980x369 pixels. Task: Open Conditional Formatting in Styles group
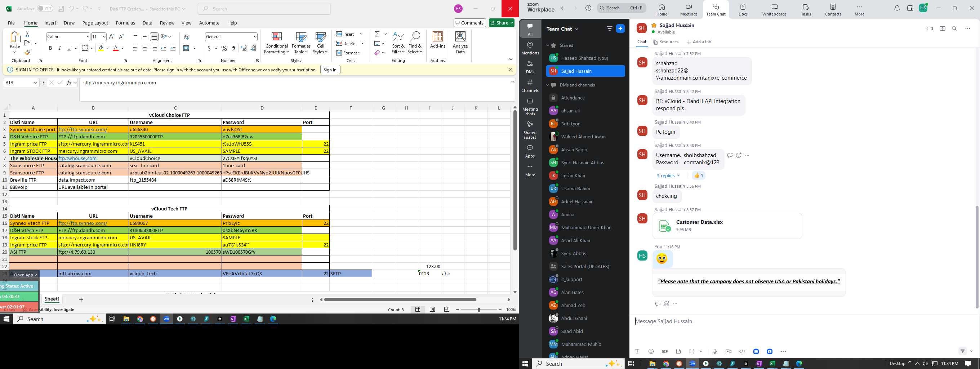(x=277, y=43)
